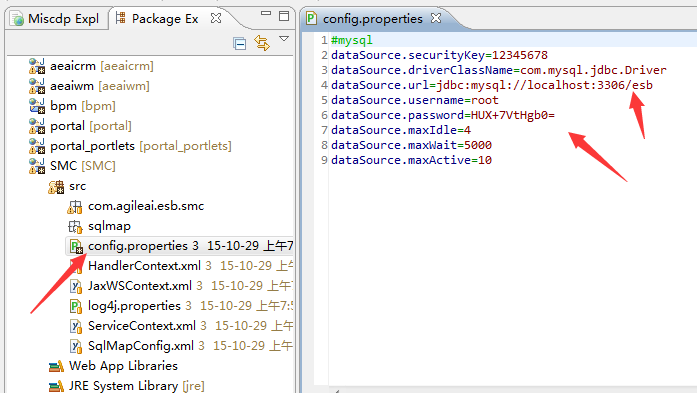The height and width of the screenshot is (393, 697).
Task: Click the JaxWSContext.xml file icon
Action: [x=76, y=286]
